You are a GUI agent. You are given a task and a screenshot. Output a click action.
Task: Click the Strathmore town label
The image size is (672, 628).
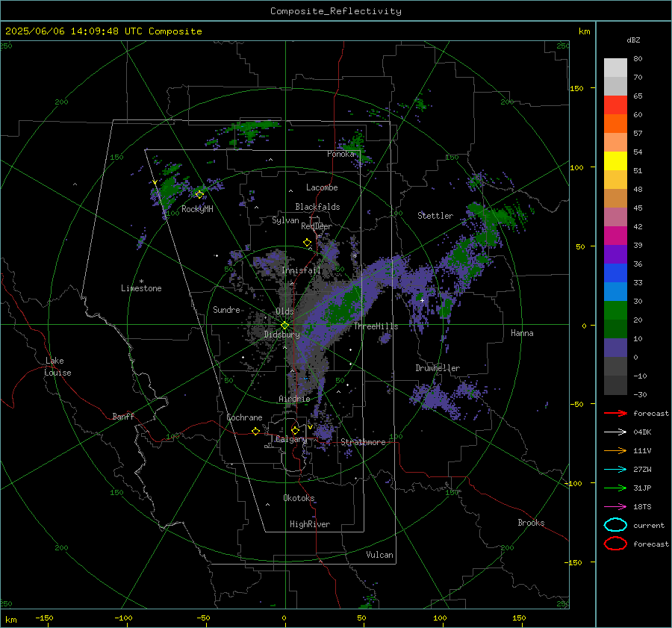pos(363,442)
